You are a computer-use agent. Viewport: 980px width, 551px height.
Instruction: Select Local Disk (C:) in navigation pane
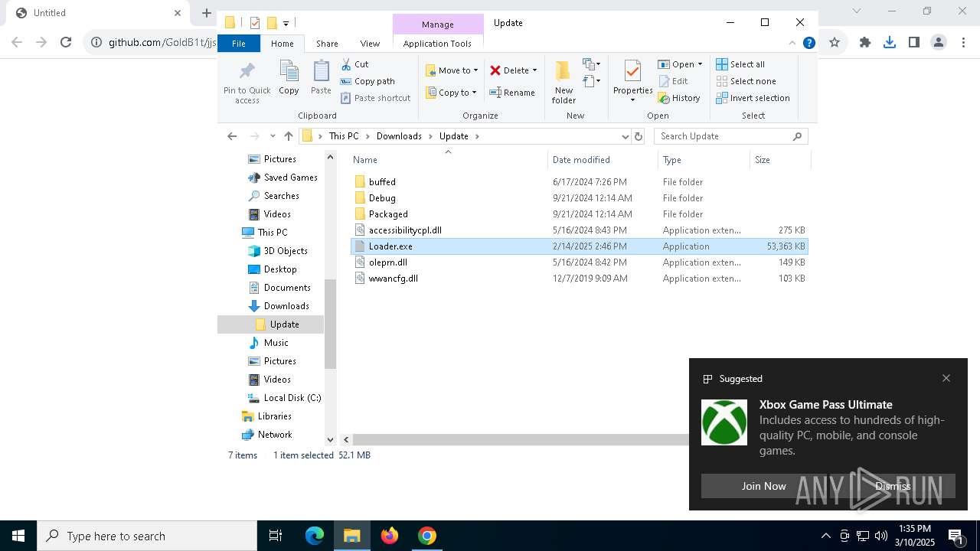click(x=284, y=398)
